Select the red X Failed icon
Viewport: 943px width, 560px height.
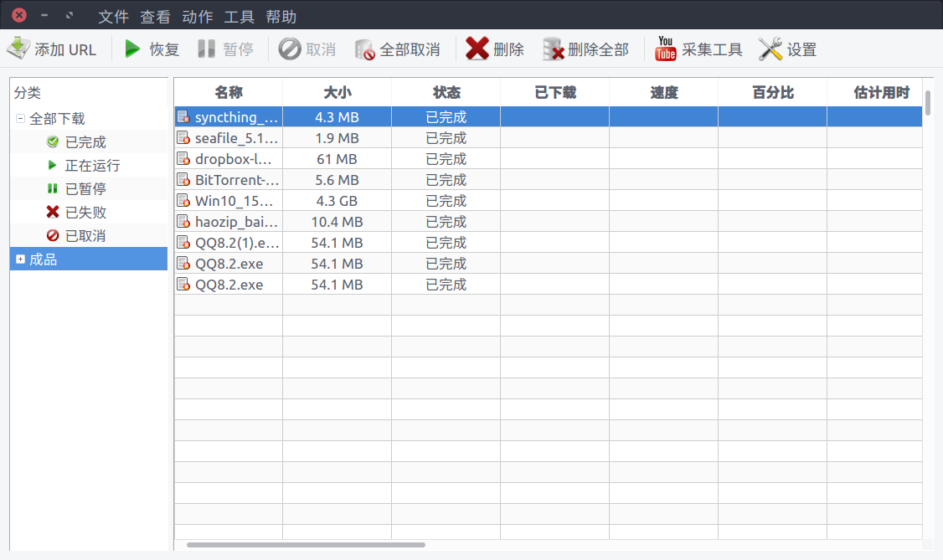[53, 212]
